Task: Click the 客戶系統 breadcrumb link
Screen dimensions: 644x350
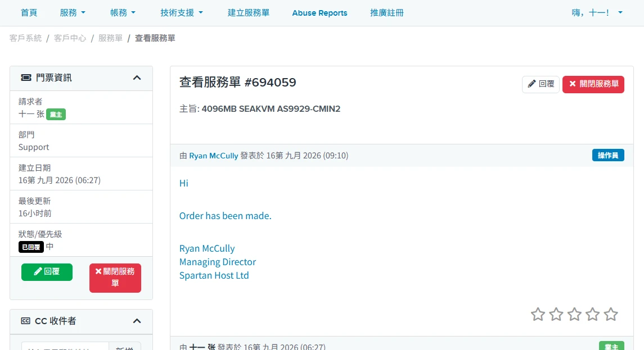Action: [25, 38]
